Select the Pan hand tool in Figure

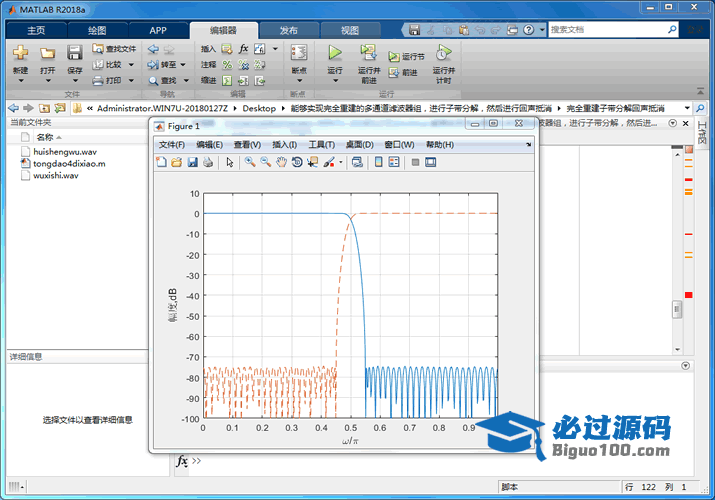(x=282, y=162)
